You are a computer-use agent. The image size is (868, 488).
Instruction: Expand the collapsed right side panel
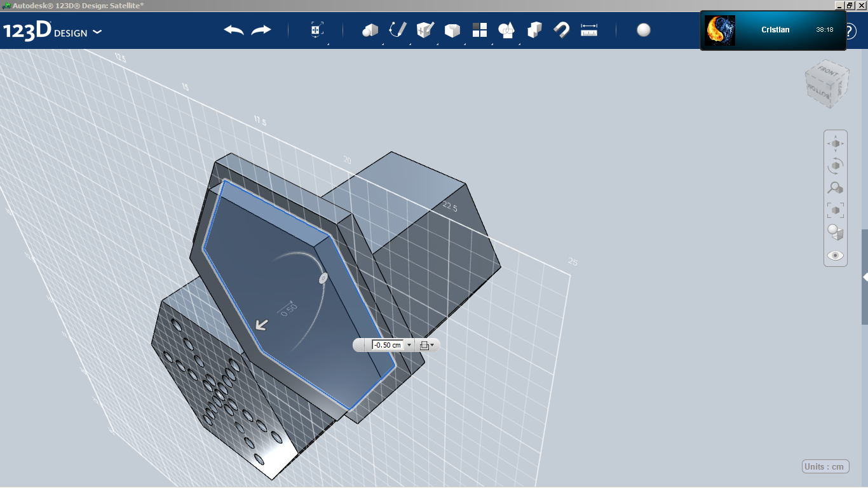[x=865, y=277]
